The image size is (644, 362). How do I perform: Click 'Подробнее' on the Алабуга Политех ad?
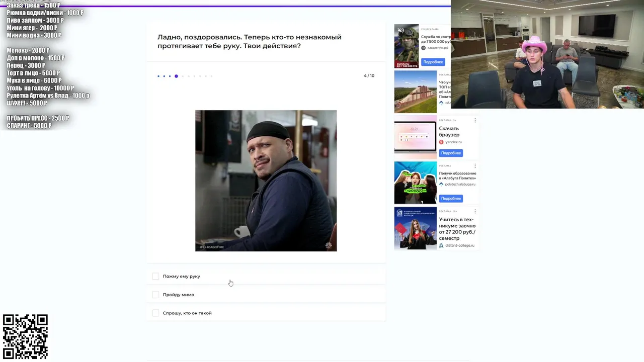point(451,198)
